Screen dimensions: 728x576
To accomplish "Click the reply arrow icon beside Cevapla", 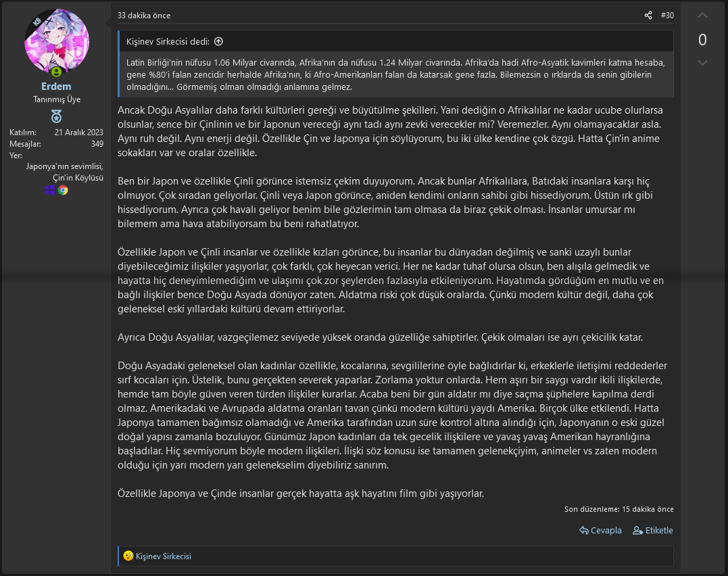I will coord(583,530).
